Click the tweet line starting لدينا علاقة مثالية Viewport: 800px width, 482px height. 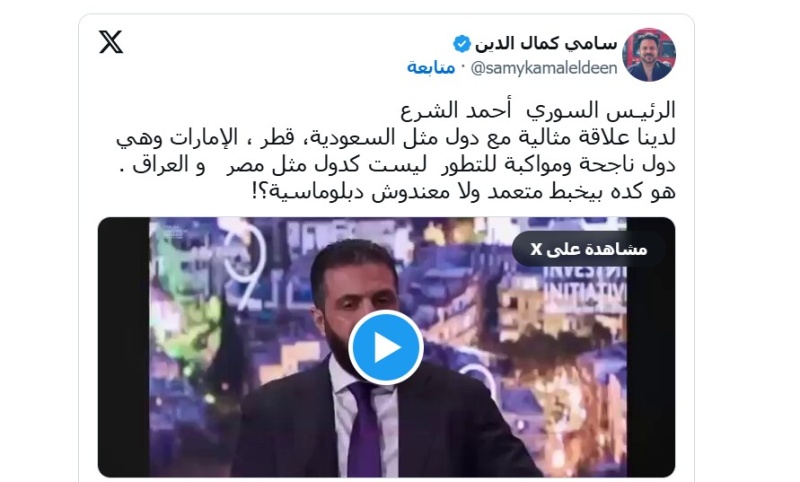tap(396, 137)
